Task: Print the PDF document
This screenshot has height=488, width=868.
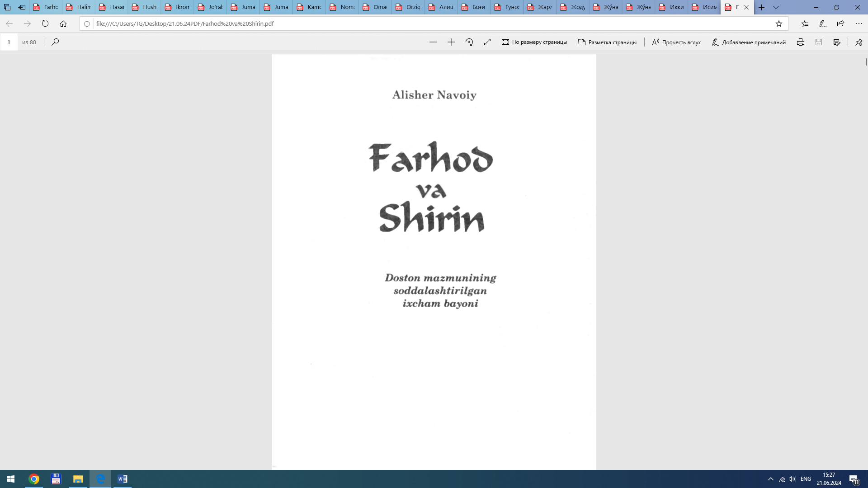Action: (801, 42)
